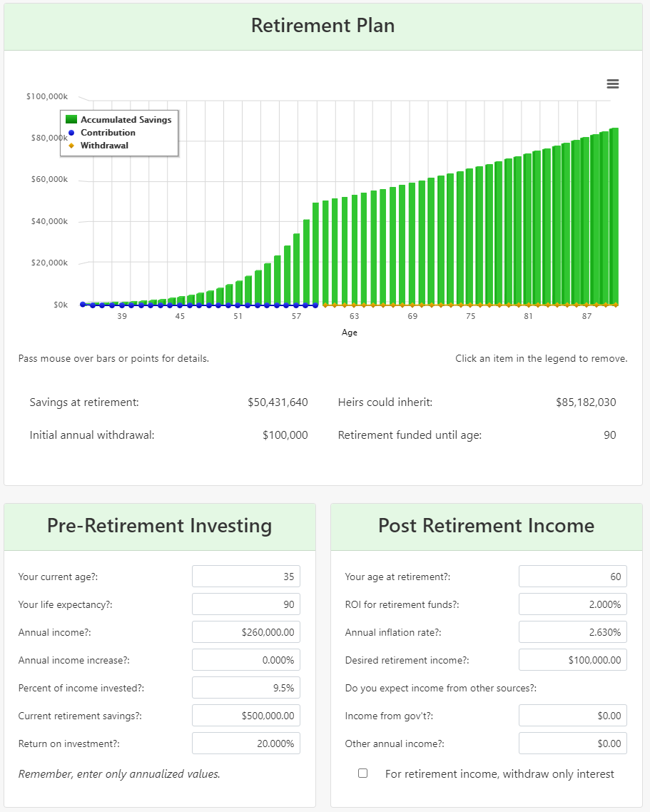Edit the Other annual income field
Screen dimensions: 650x812
point(573,744)
